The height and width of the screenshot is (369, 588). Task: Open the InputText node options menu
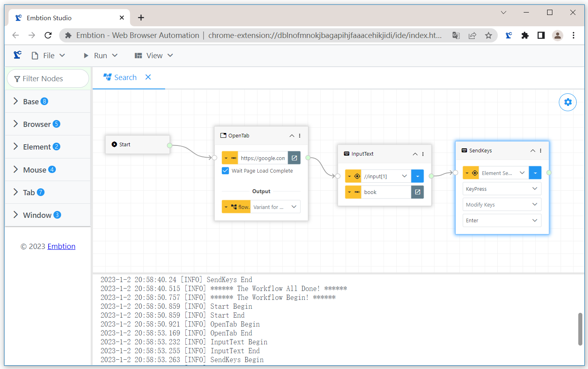click(423, 154)
